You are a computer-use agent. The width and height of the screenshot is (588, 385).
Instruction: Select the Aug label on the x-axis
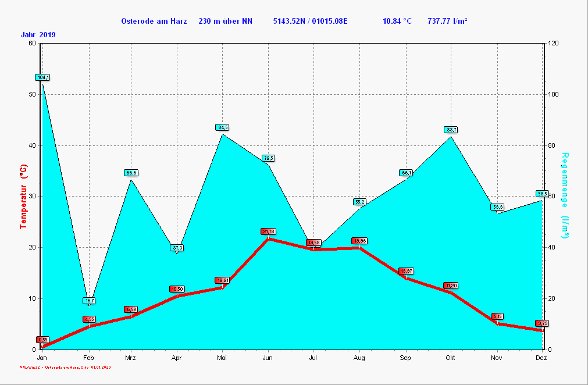pos(359,358)
